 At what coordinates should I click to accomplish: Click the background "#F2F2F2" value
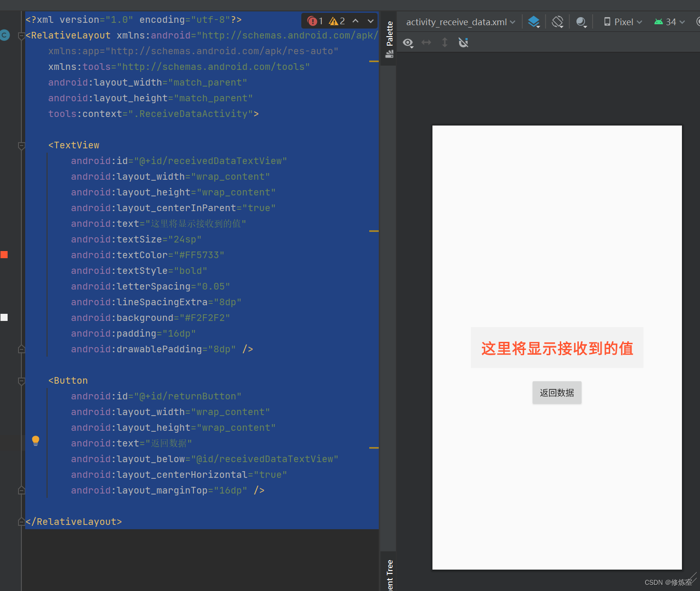(x=205, y=318)
